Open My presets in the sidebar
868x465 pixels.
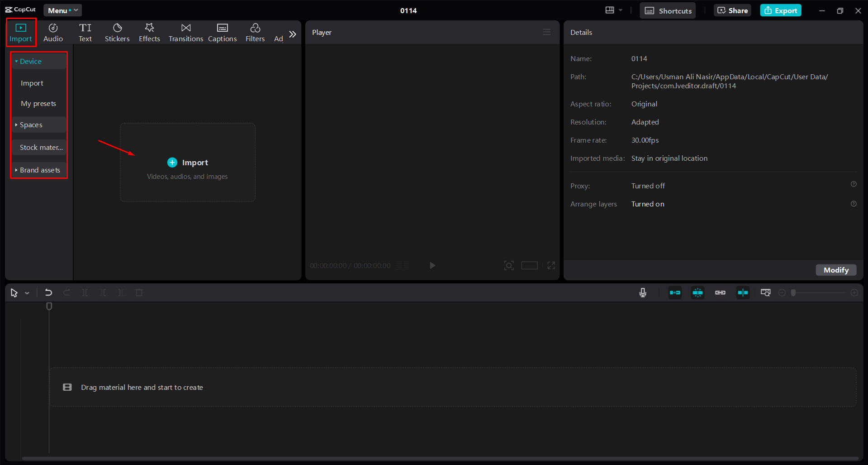click(x=38, y=103)
